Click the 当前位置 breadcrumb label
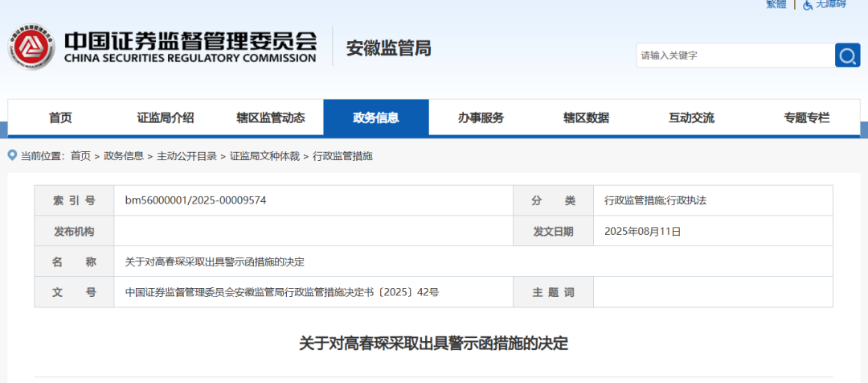This screenshot has height=383, width=868. point(43,156)
